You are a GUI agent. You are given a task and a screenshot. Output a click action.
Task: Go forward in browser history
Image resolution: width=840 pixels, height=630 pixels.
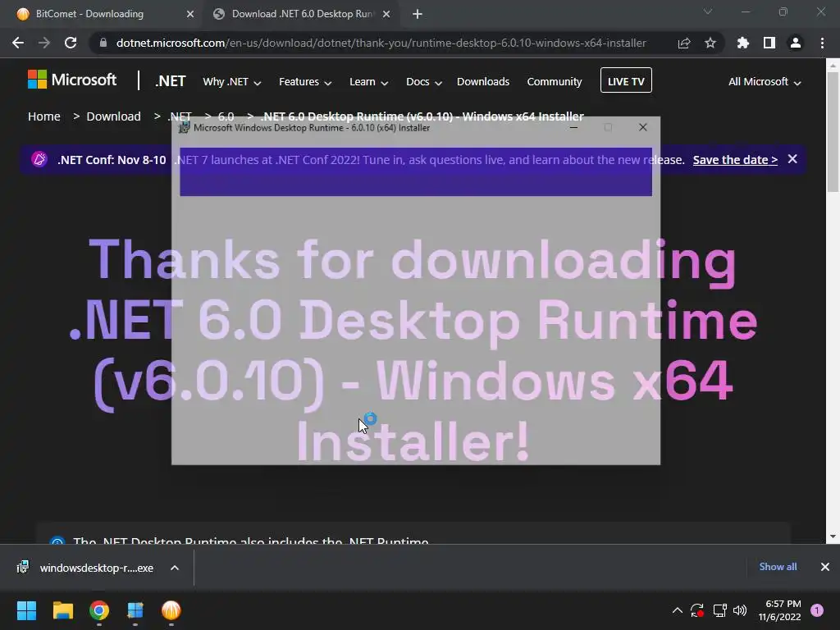point(44,43)
